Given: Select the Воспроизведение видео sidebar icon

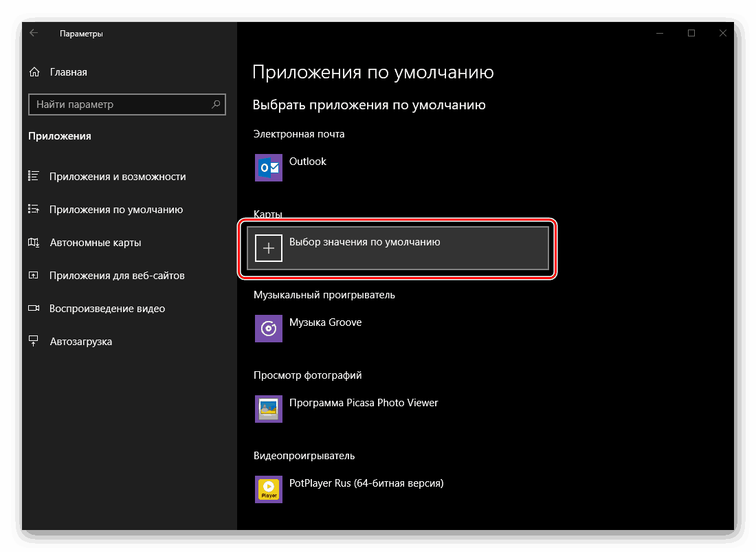Looking at the screenshot, I should pos(34,308).
